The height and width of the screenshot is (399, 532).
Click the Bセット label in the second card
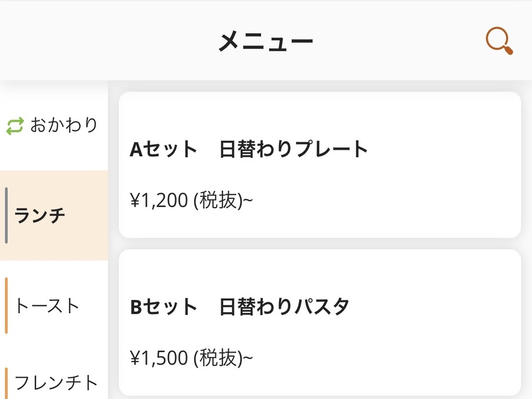(163, 307)
